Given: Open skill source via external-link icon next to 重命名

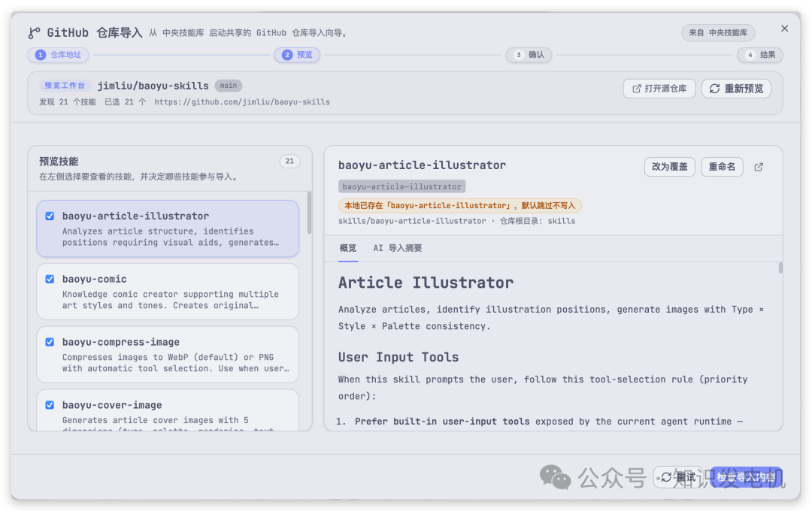Looking at the screenshot, I should [x=759, y=167].
